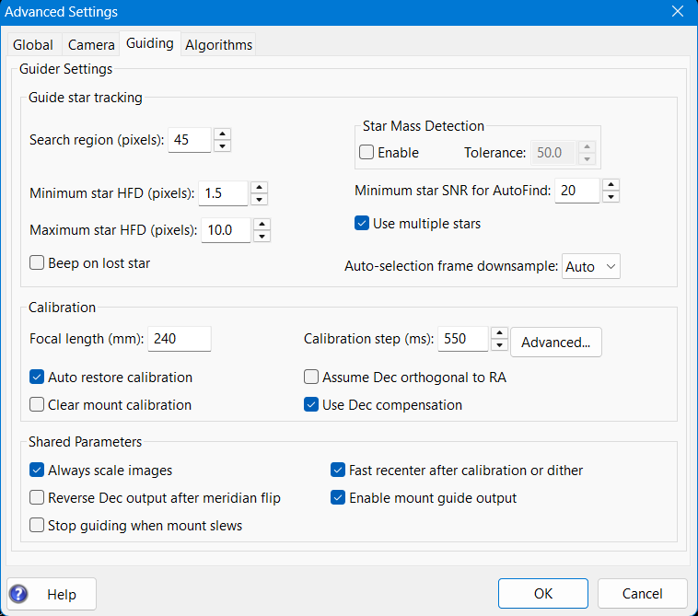
Task: Decrease Minimum star SNR for AutoFind
Action: coord(611,197)
